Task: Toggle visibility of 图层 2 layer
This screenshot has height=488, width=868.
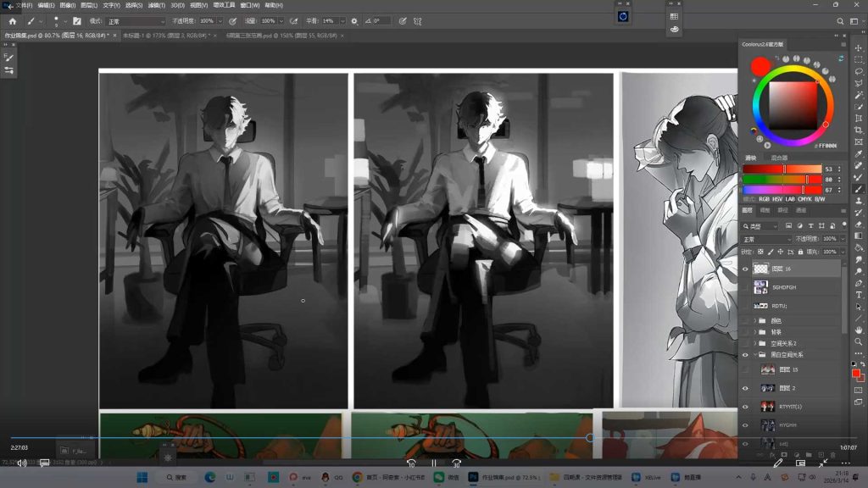Action: tap(745, 388)
